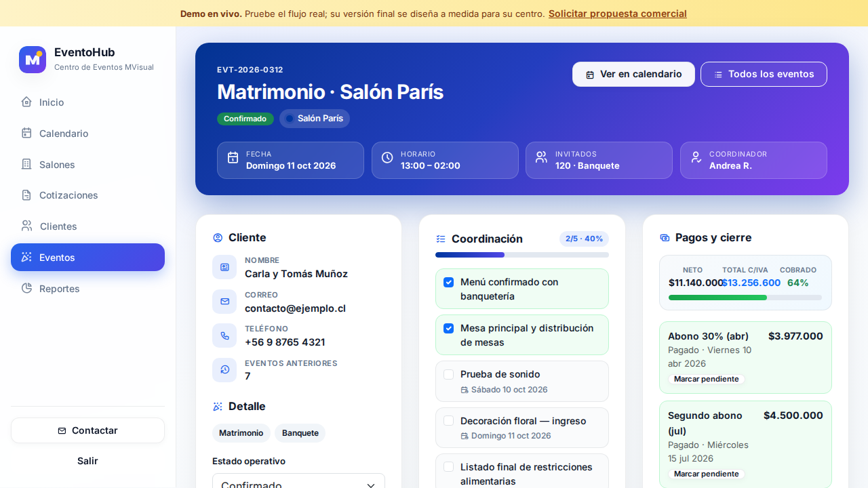Open the Clientes section in the sidebar
The width and height of the screenshot is (868, 488).
tap(87, 226)
